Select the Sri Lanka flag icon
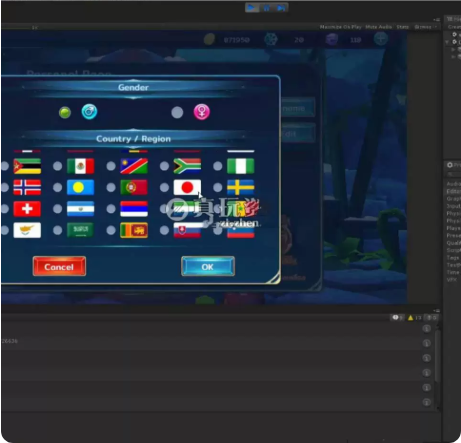Screen dimensions: 461x443 click(134, 230)
